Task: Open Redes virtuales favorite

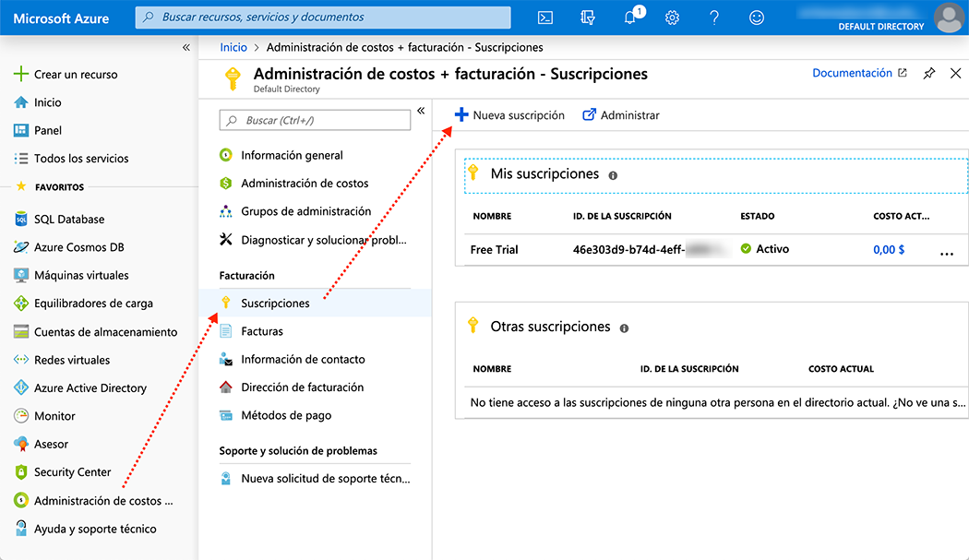Action: pos(62,360)
